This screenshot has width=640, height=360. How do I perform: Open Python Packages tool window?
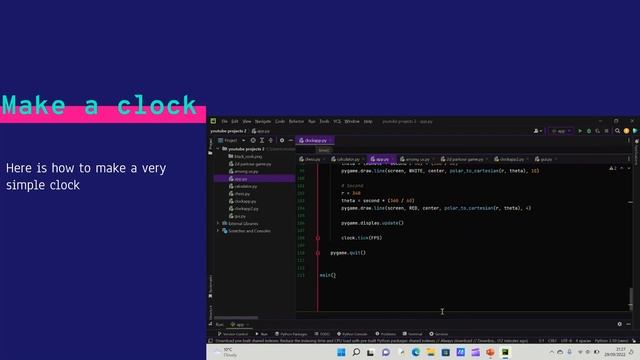291,334
